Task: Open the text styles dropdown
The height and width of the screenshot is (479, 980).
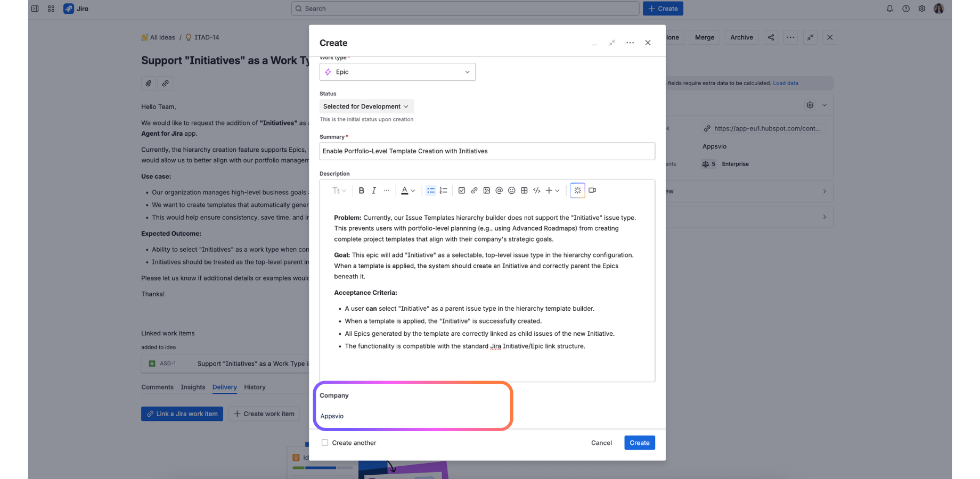Action: click(339, 191)
